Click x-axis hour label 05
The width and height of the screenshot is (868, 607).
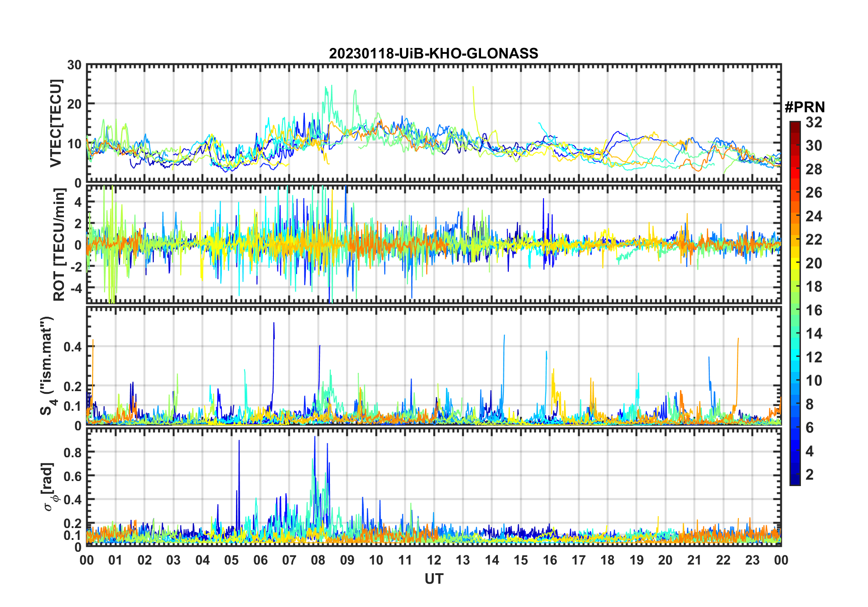tap(231, 560)
